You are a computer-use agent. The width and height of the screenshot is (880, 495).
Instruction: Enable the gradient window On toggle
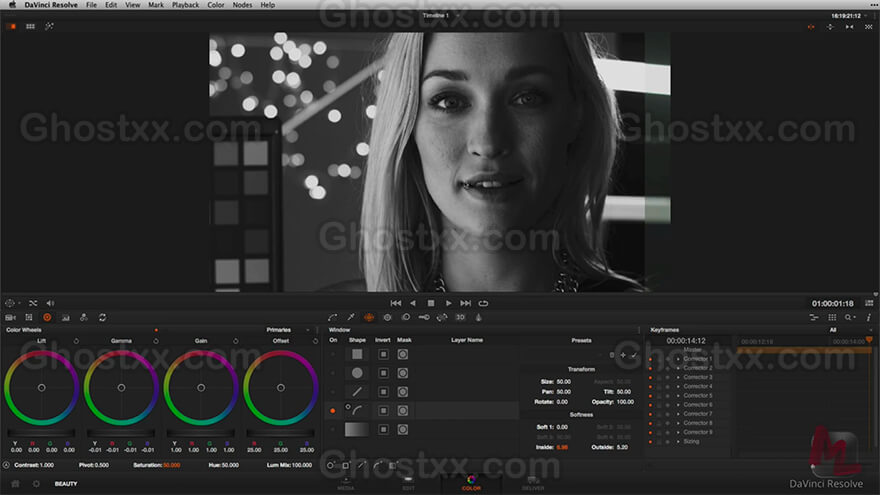coord(333,429)
